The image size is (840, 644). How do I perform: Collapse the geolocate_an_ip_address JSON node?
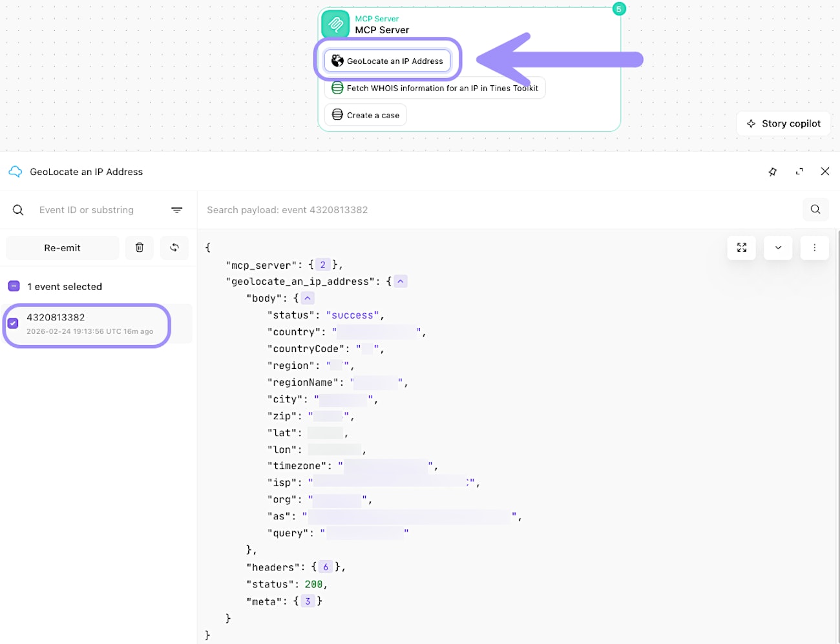(401, 282)
